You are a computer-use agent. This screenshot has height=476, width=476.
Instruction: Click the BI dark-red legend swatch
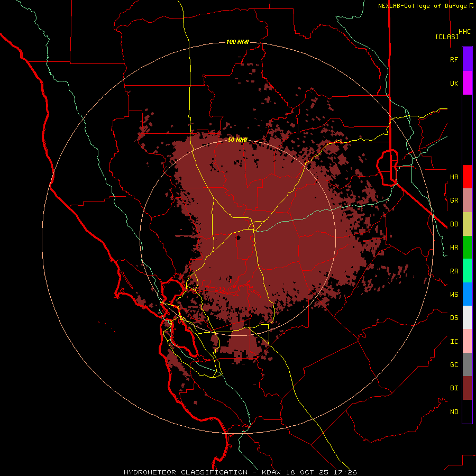tap(467, 388)
